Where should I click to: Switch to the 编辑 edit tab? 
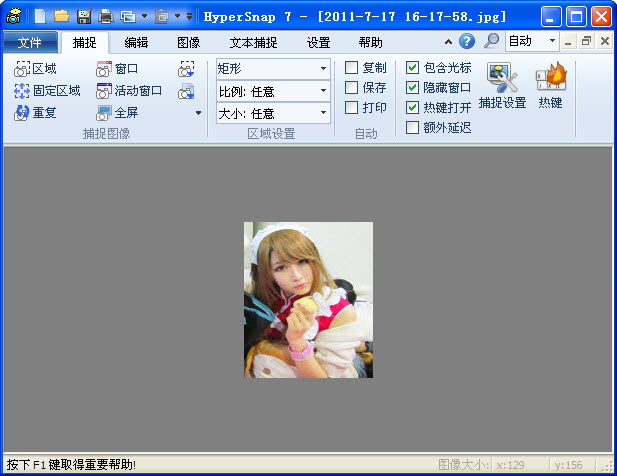point(137,43)
